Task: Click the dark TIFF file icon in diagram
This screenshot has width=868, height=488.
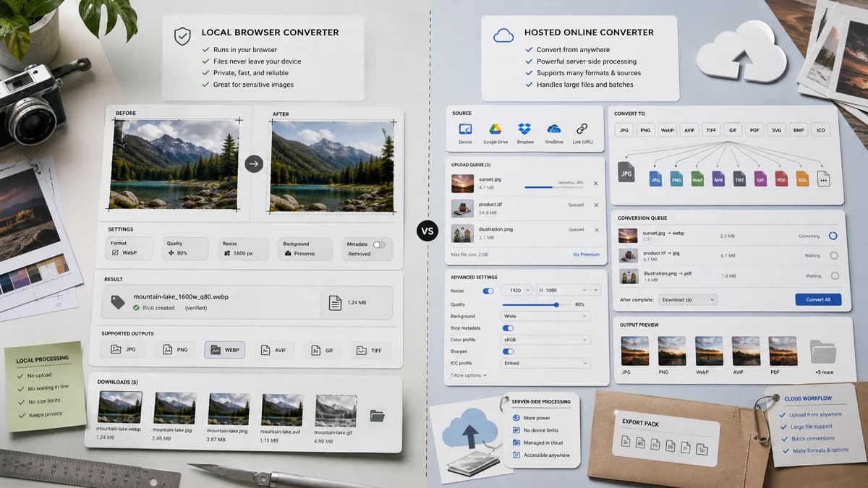Action: pos(739,179)
